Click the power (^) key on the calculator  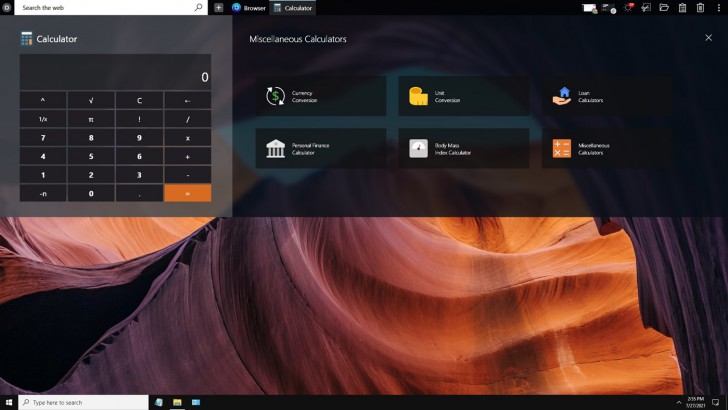(x=43, y=100)
